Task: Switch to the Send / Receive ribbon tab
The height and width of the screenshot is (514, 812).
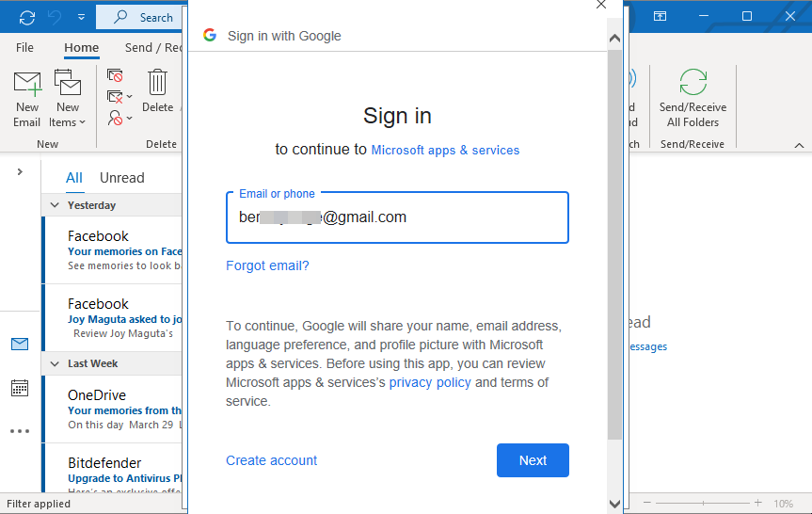Action: [153, 48]
